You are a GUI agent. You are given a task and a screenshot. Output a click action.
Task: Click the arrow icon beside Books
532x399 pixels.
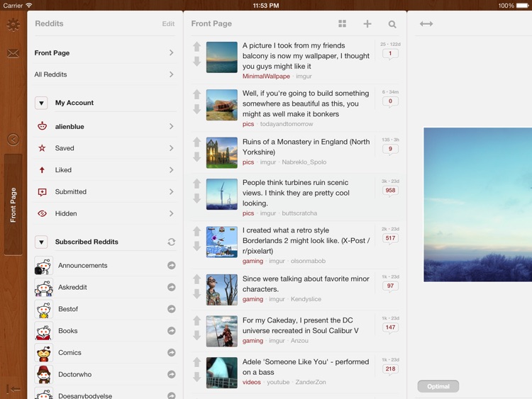click(x=172, y=330)
